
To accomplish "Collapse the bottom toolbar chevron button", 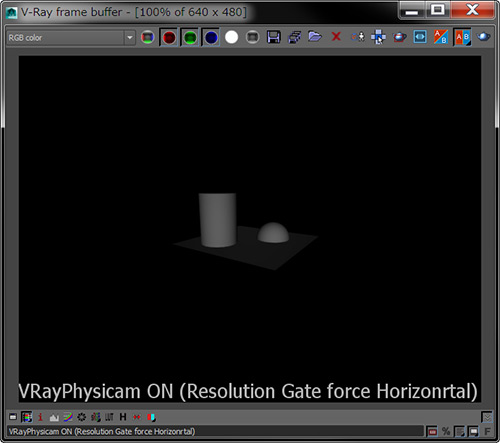I will (487, 417).
